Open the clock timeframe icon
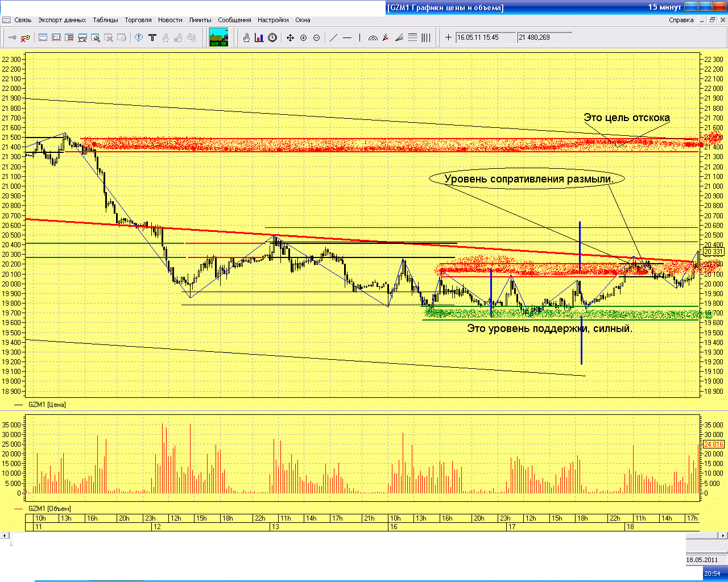 (x=272, y=38)
